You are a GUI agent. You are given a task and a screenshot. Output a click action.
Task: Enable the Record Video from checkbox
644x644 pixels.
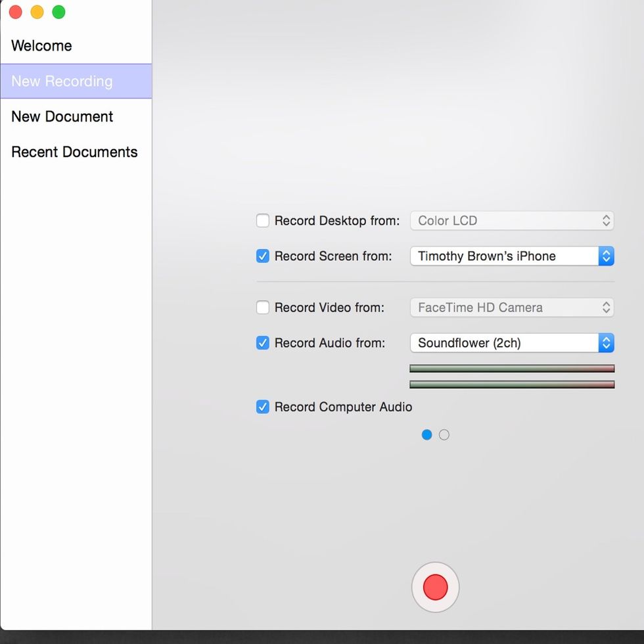pos(263,308)
